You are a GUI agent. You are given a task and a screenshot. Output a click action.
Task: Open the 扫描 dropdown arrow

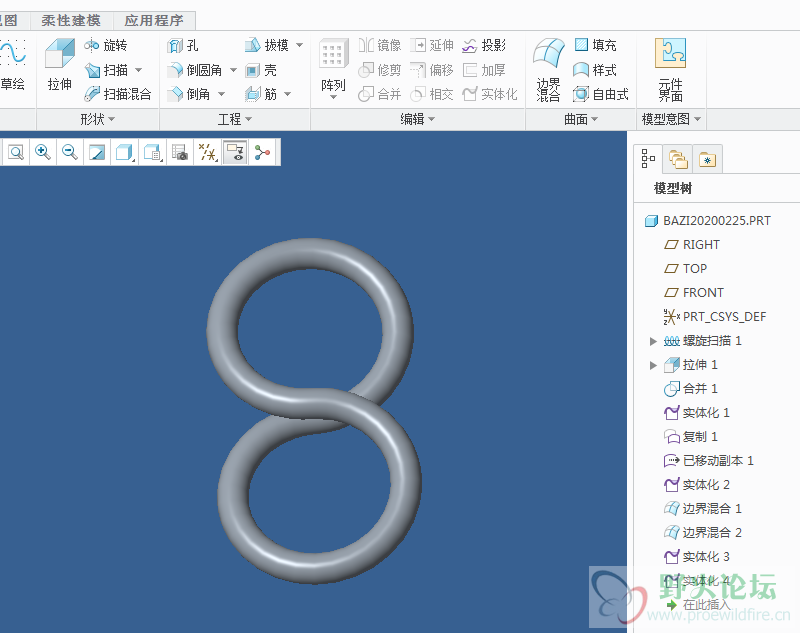(139, 70)
